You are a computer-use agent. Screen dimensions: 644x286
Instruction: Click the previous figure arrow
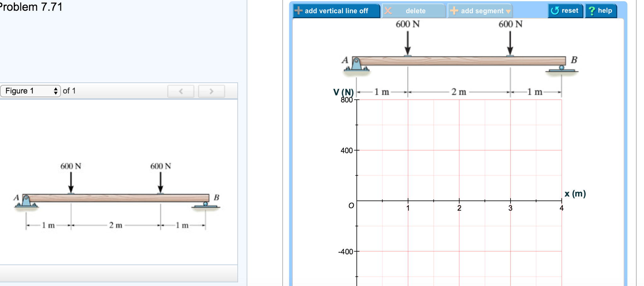[181, 91]
